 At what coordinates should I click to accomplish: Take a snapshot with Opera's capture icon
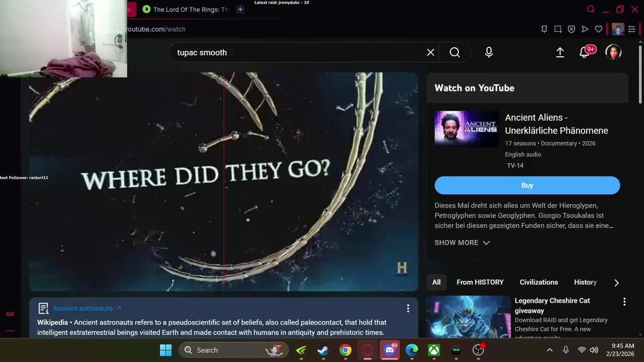[x=558, y=29]
